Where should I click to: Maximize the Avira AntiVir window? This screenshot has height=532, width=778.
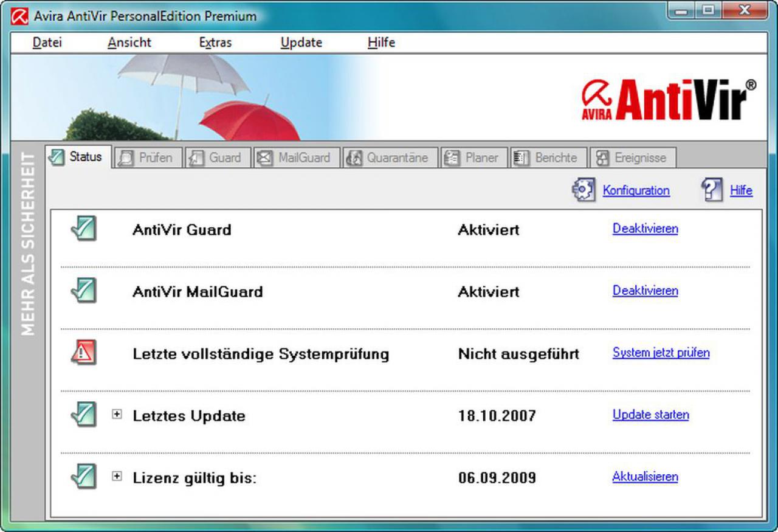coord(709,12)
